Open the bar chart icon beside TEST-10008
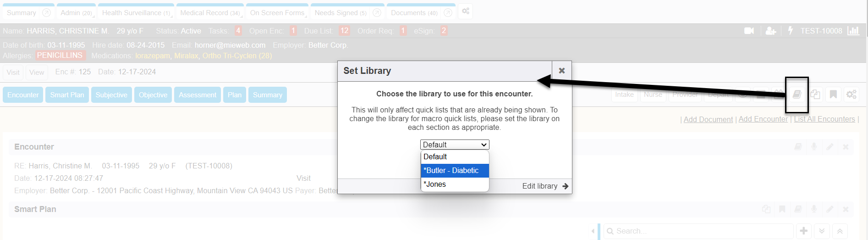The image size is (868, 240). point(853,31)
